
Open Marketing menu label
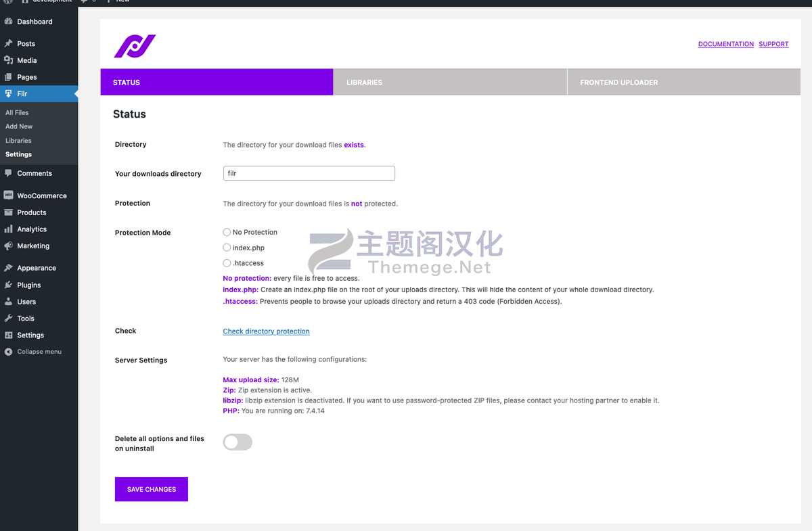click(33, 246)
